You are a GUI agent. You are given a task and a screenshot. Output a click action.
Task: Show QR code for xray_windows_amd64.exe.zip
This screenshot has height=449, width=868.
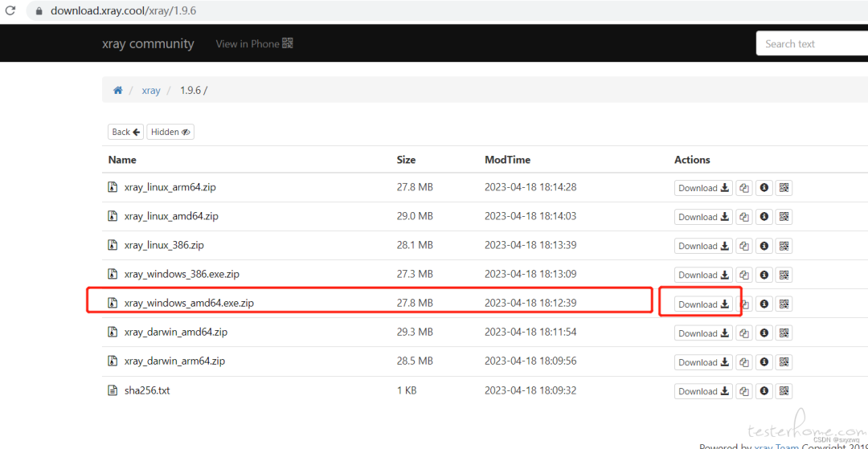[x=784, y=304]
